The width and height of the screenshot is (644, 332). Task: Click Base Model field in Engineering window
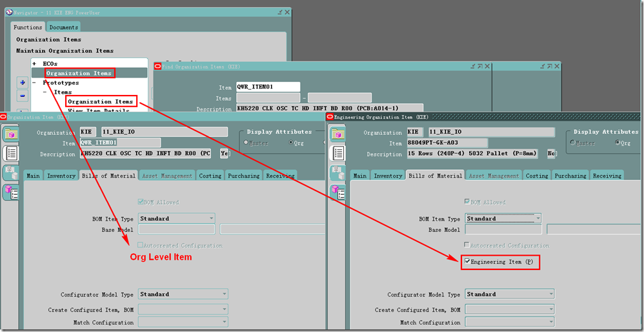pyautogui.click(x=503, y=229)
